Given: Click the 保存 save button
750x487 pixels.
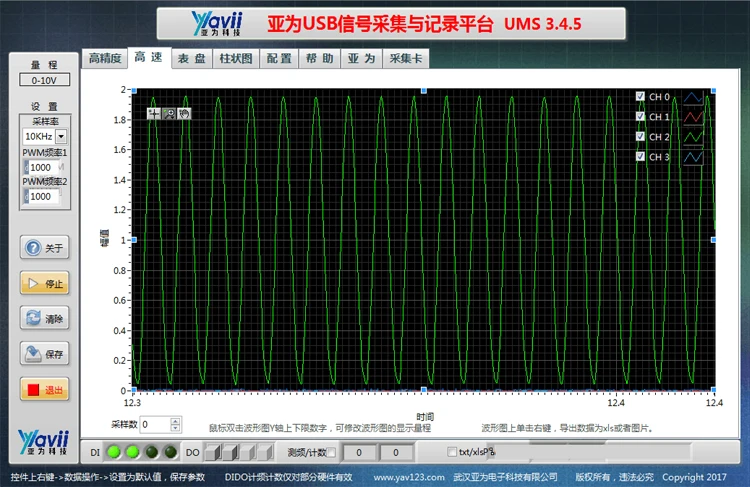Looking at the screenshot, I should (44, 354).
